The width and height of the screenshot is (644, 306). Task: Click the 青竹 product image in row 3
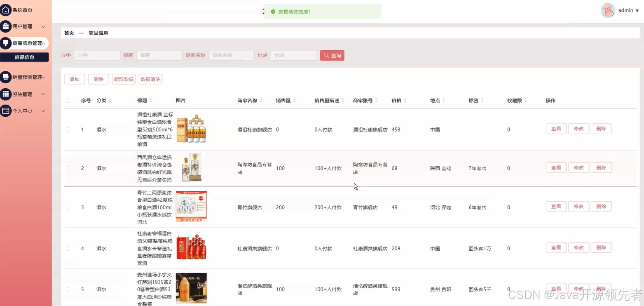[191, 206]
